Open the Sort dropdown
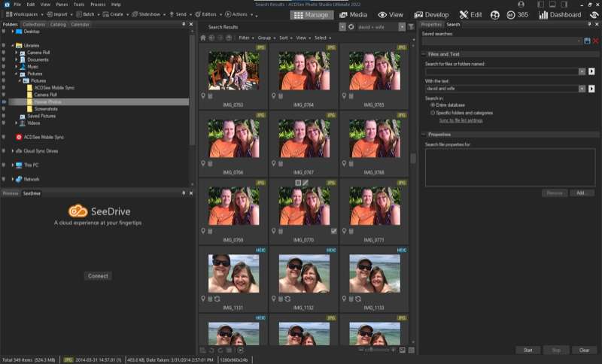 pyautogui.click(x=286, y=38)
